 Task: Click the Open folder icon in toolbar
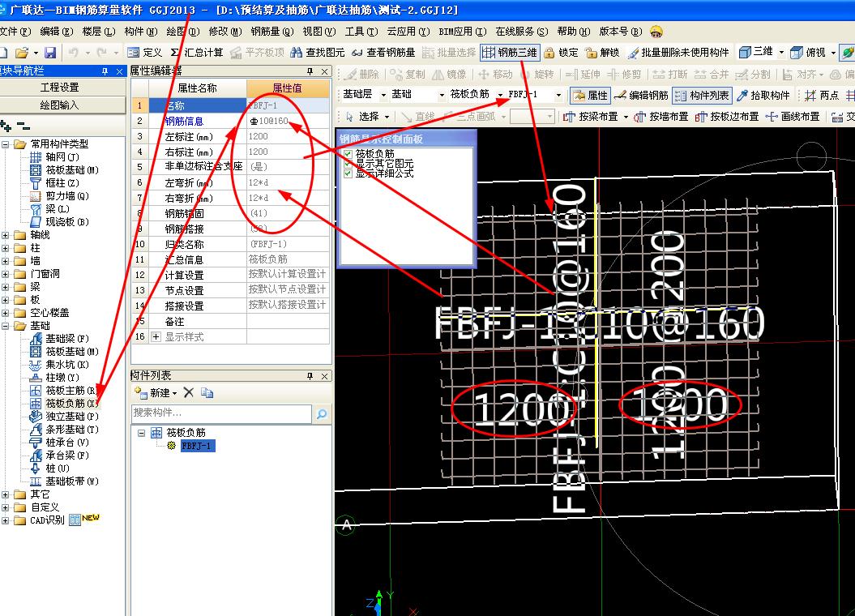click(x=22, y=53)
